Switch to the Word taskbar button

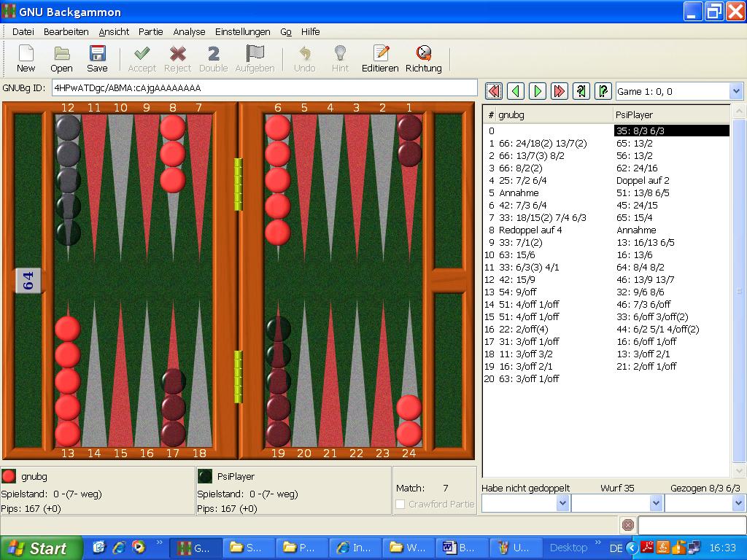(x=461, y=548)
